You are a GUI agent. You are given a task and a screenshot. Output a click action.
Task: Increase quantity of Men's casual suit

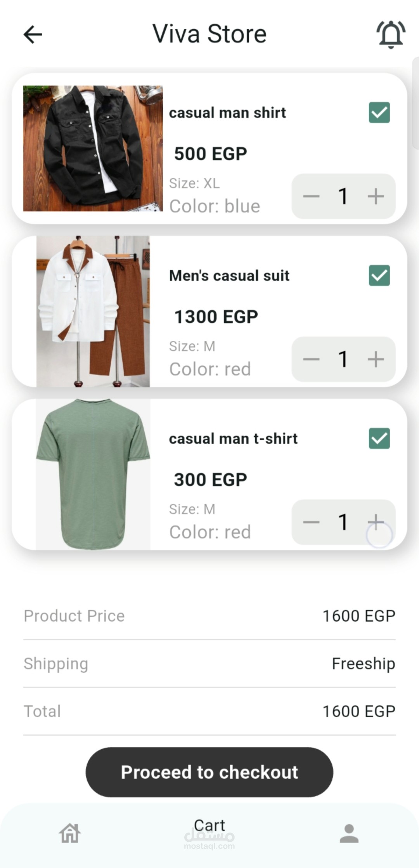pyautogui.click(x=376, y=359)
